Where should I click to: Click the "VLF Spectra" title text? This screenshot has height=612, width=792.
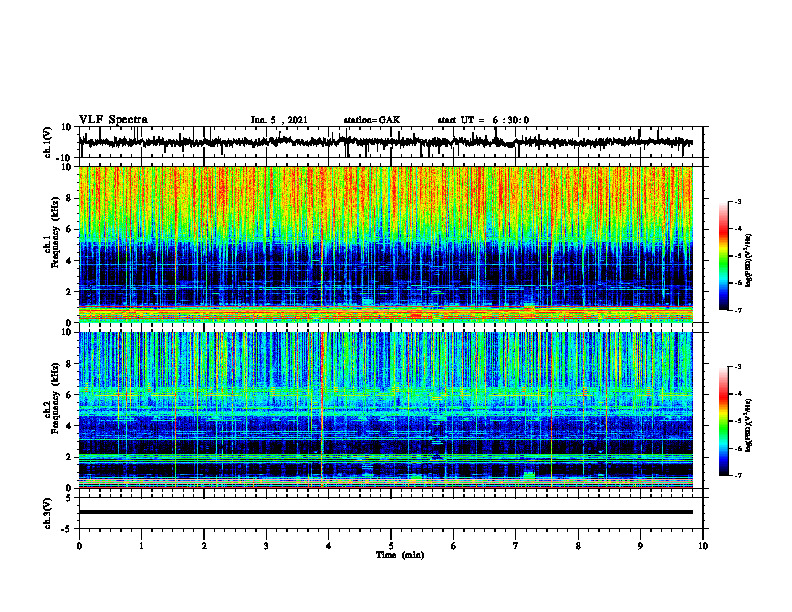113,120
